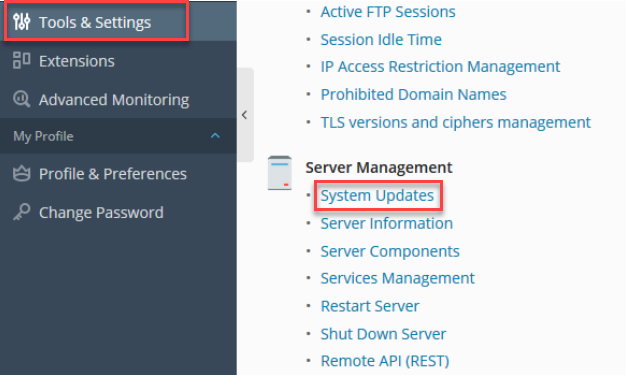The width and height of the screenshot is (626, 375).
Task: Click the Extensions blocks icon
Action: click(22, 60)
